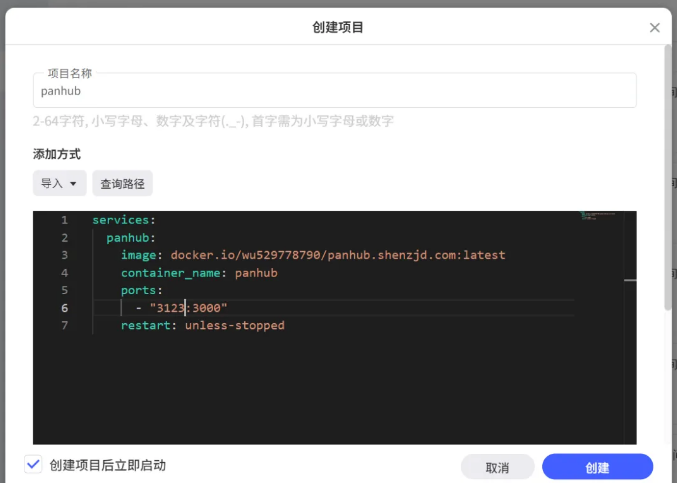Click the container_name line in editor
The width and height of the screenshot is (677, 483).
point(198,273)
